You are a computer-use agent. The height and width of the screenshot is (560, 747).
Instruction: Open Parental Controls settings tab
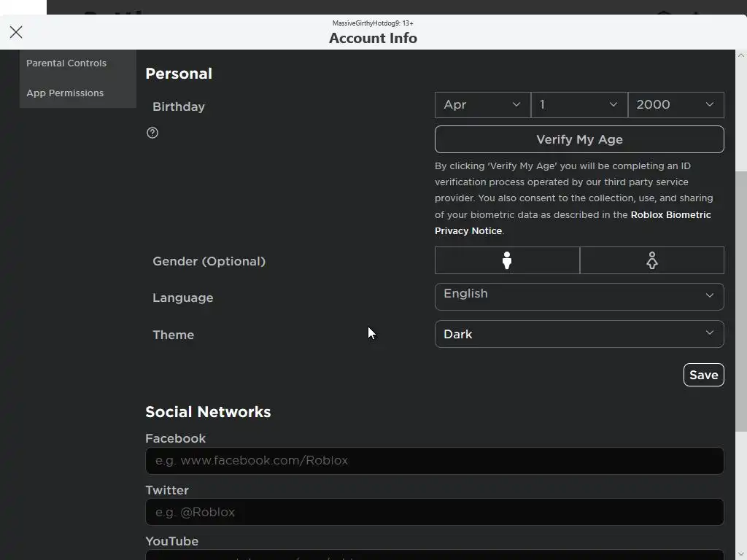click(66, 63)
